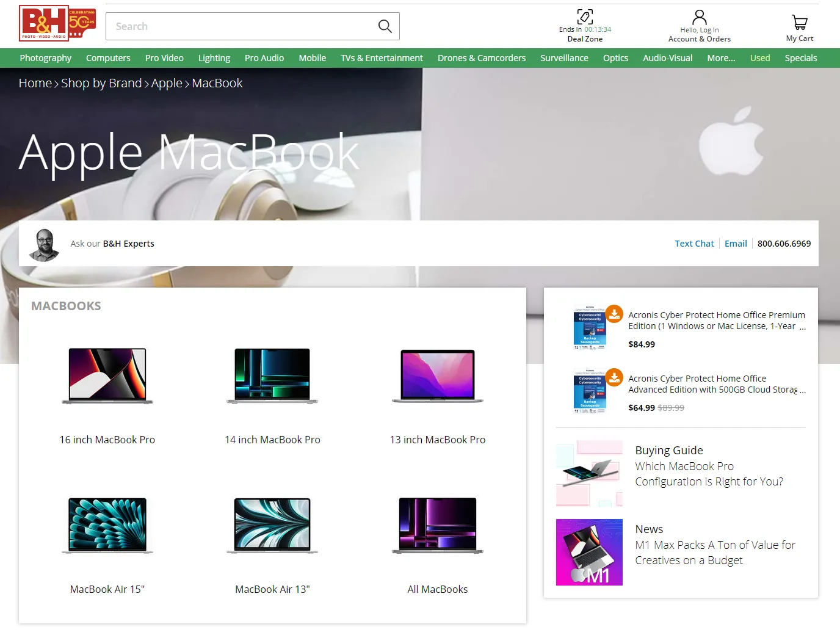Viewport: 840px width, 635px height.
Task: Open Acronis Advanced Edition 500GB title
Action: click(x=717, y=384)
